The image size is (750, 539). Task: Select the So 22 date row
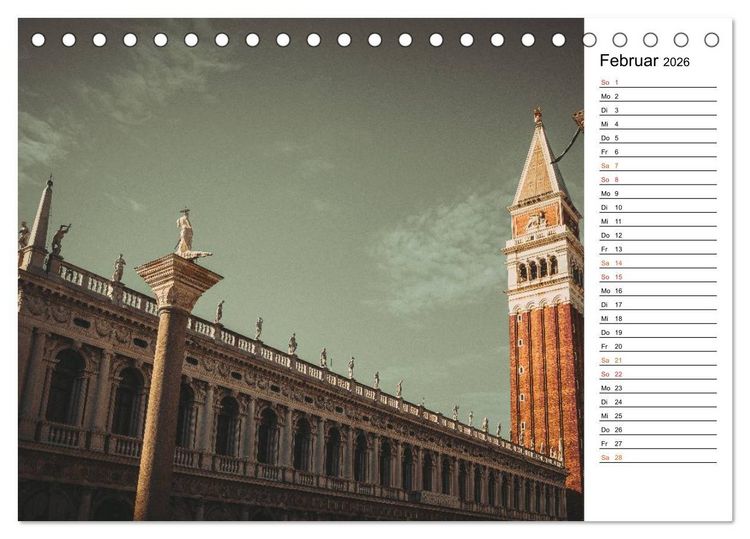tap(658, 374)
